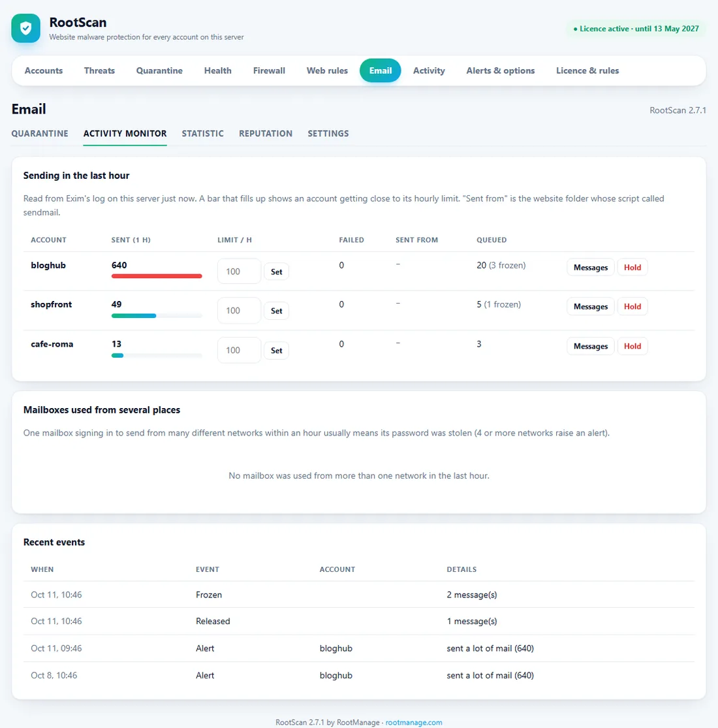
Task: Set the limit for bloghub
Action: click(277, 272)
